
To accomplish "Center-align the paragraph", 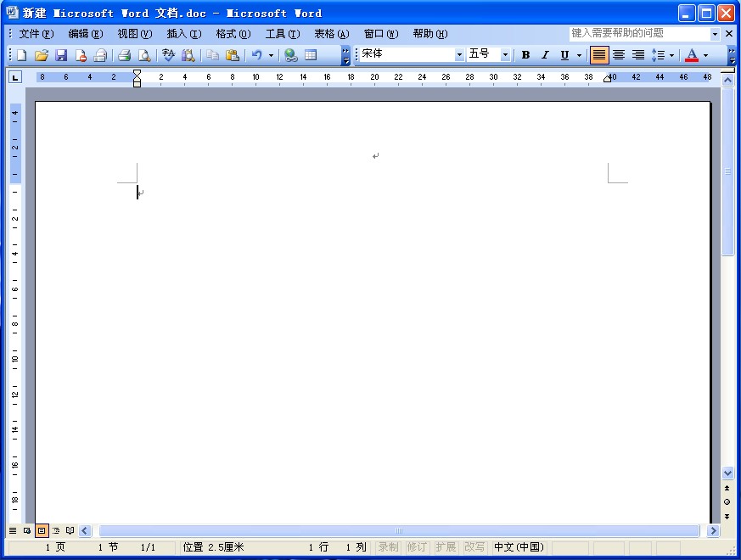I will coord(619,55).
